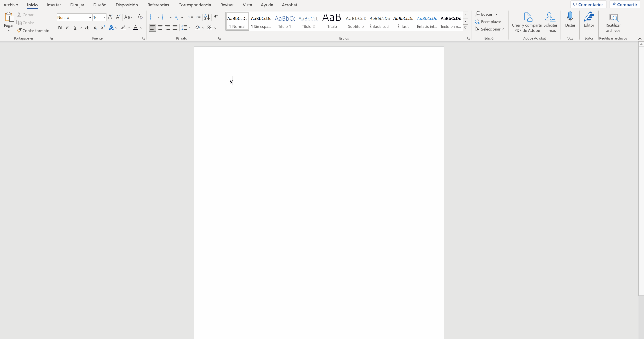This screenshot has width=644, height=339.
Task: Click the Italic formatting icon
Action: 67,28
